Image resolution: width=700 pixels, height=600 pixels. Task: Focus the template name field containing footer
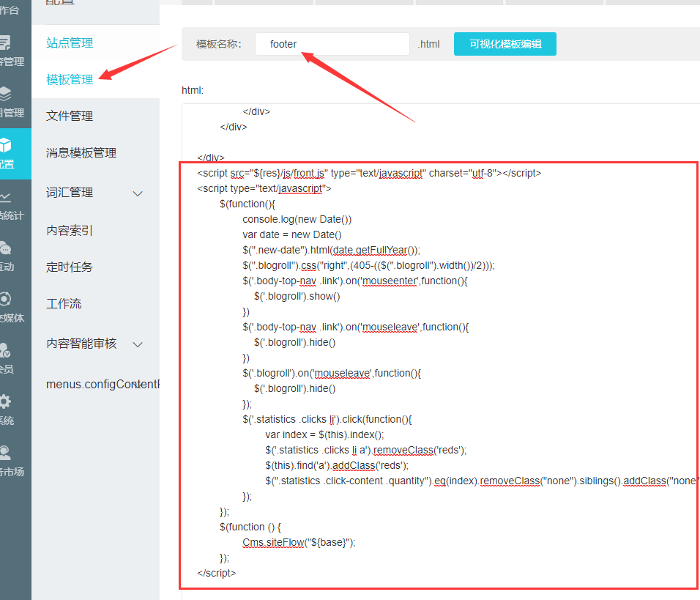[x=332, y=44]
